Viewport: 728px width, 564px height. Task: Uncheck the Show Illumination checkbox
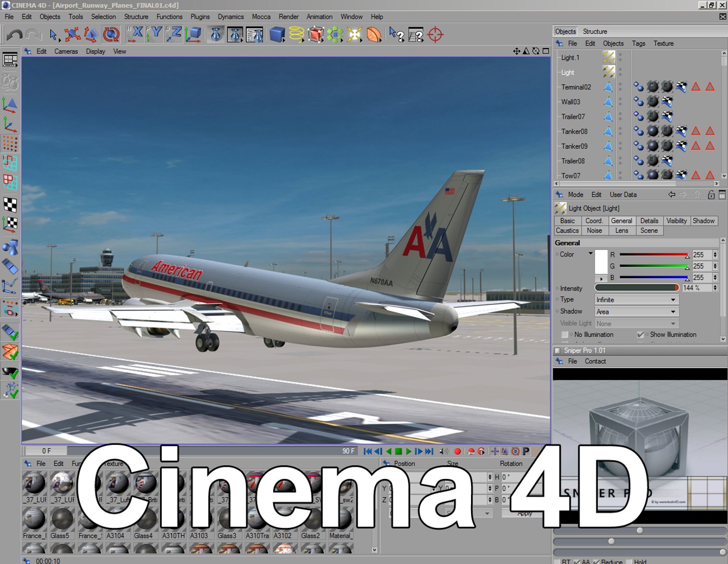(x=640, y=335)
